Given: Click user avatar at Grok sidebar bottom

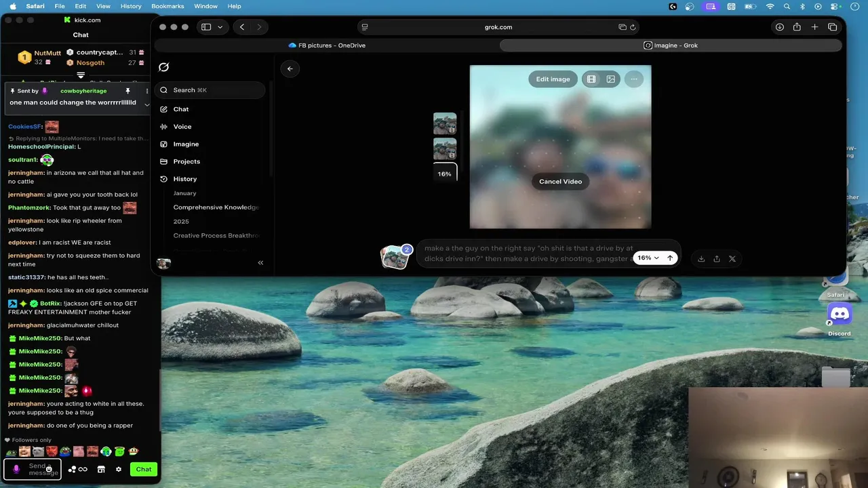Looking at the screenshot, I should click(163, 264).
